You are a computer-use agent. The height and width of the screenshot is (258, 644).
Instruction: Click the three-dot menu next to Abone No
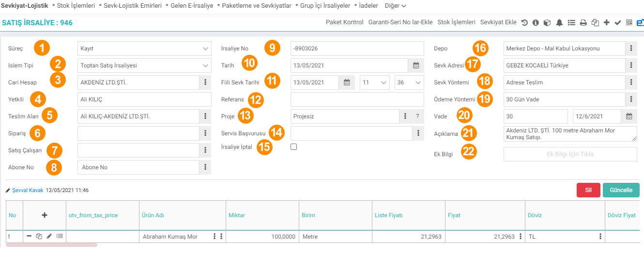pos(205,167)
